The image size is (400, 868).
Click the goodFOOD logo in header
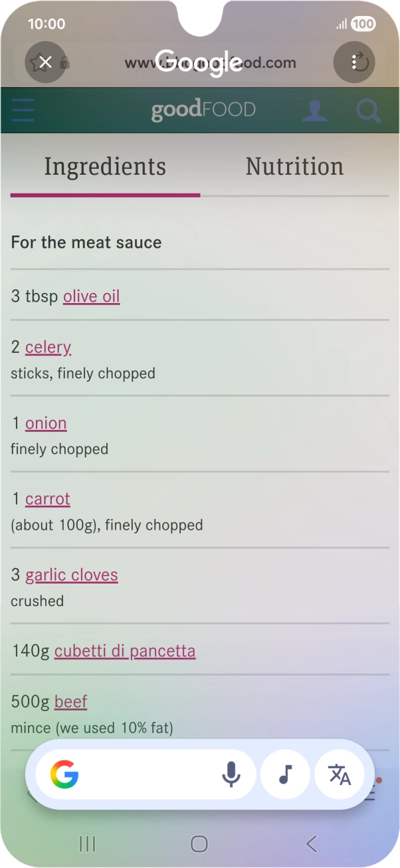(x=203, y=110)
